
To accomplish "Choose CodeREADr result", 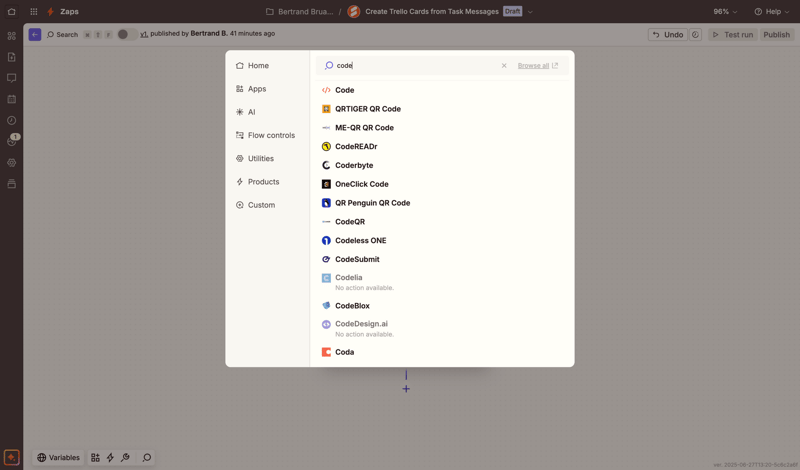I will (x=442, y=146).
